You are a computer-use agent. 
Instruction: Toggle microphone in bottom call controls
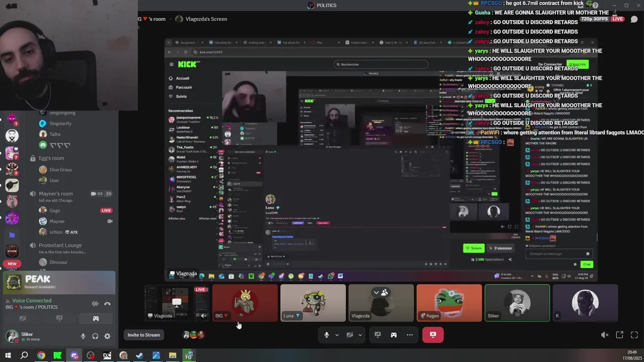327,335
